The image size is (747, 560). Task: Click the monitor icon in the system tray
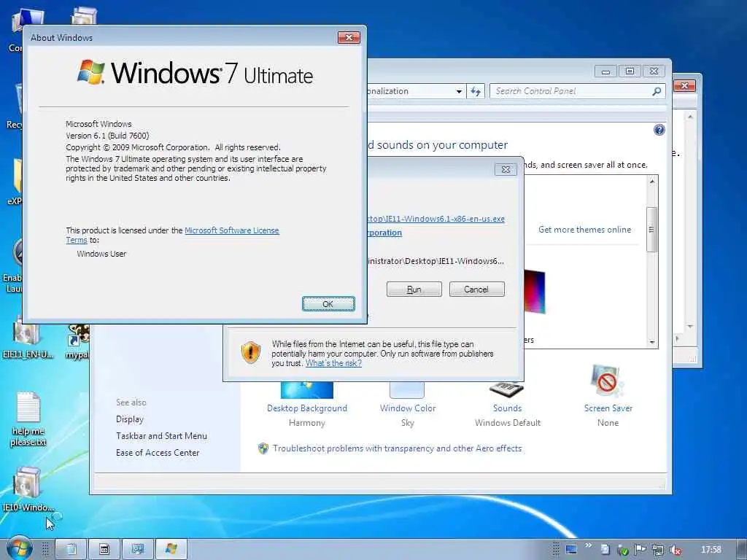click(570, 550)
